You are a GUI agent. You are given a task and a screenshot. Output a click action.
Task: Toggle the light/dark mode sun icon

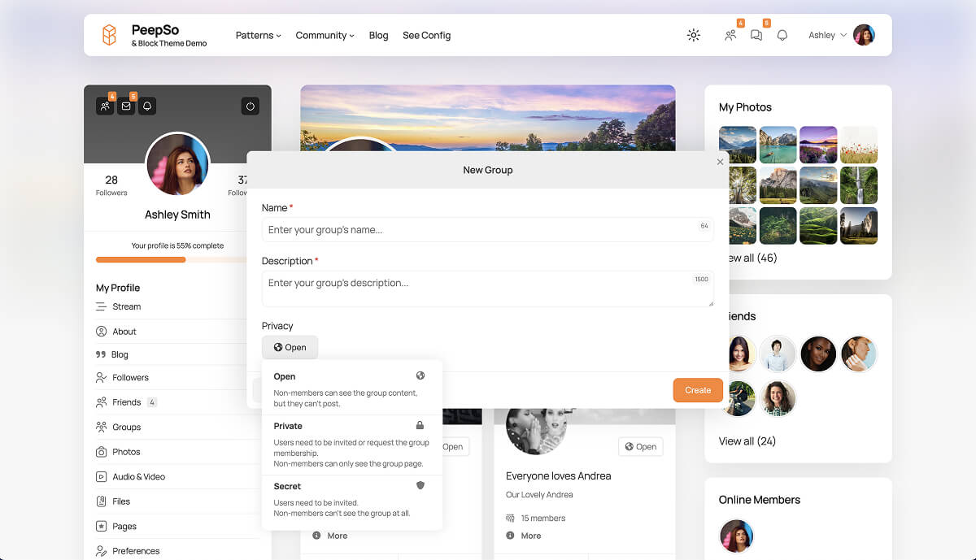point(694,35)
